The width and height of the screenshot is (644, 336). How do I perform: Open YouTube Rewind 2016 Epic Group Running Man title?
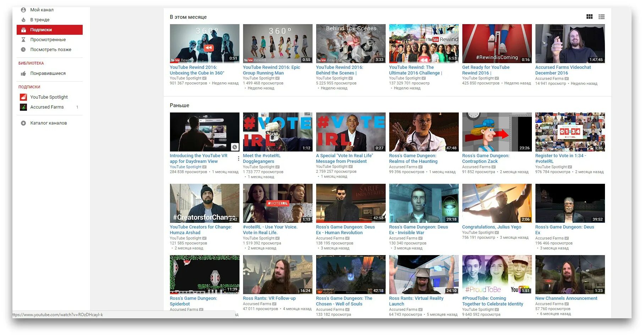coord(271,70)
